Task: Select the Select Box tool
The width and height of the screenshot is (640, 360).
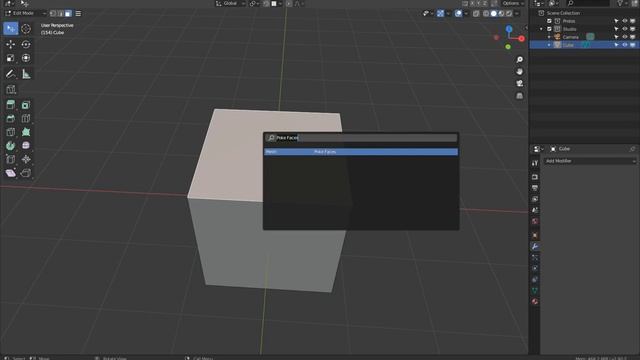Action: click(11, 29)
